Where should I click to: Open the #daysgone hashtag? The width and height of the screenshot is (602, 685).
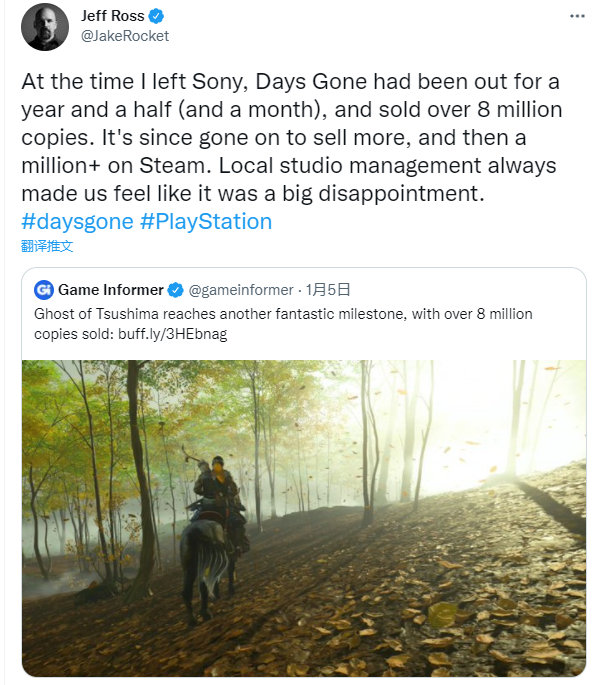point(77,221)
